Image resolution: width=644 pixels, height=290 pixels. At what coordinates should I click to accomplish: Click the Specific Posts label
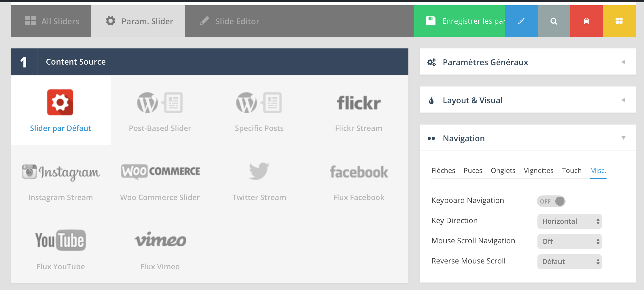click(x=259, y=128)
